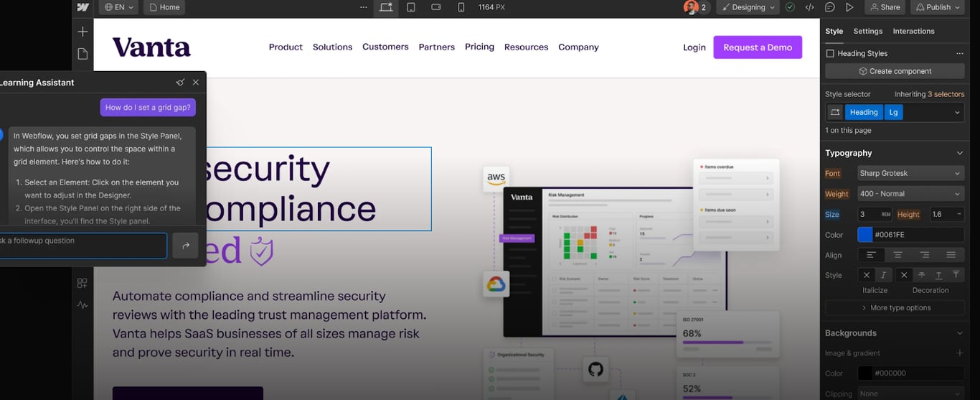Clear the Learning Assistant chat
The height and width of the screenshot is (400, 980).
(180, 83)
